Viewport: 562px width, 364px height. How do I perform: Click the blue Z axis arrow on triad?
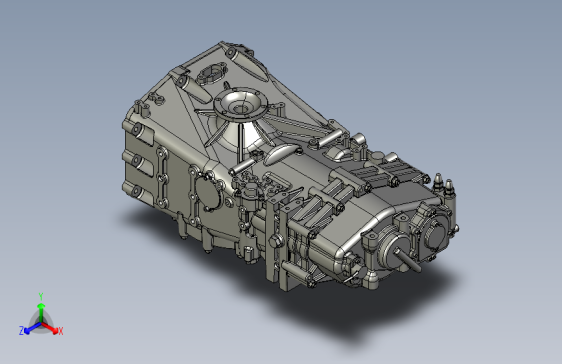32,329
